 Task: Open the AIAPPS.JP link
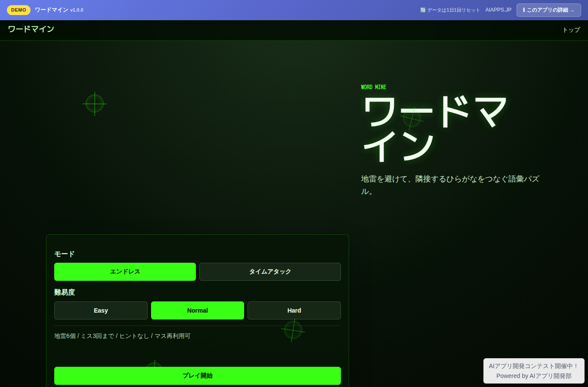tap(498, 10)
